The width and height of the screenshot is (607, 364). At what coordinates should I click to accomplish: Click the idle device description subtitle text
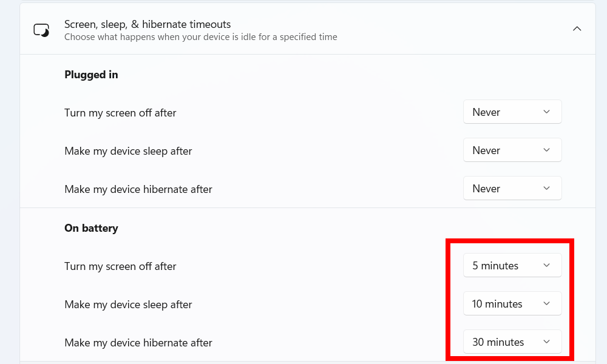(x=200, y=37)
